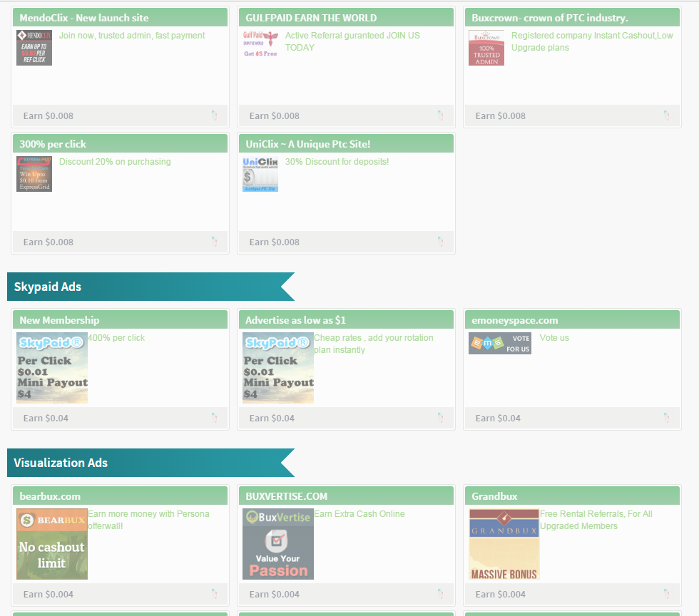The image size is (699, 616).
Task: Open 'GULFPAID EARN THE WORLD' ad title
Action: (x=311, y=18)
